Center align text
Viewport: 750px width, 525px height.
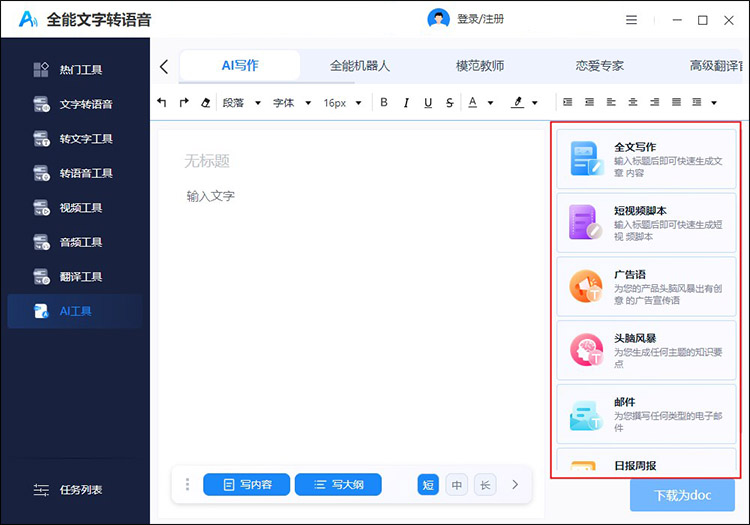(x=633, y=102)
